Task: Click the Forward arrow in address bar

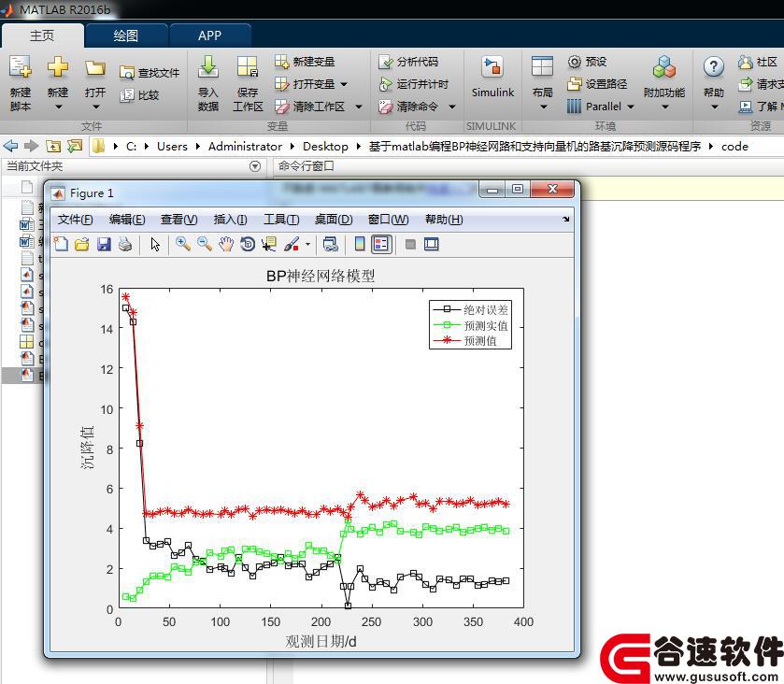Action: click(x=32, y=146)
